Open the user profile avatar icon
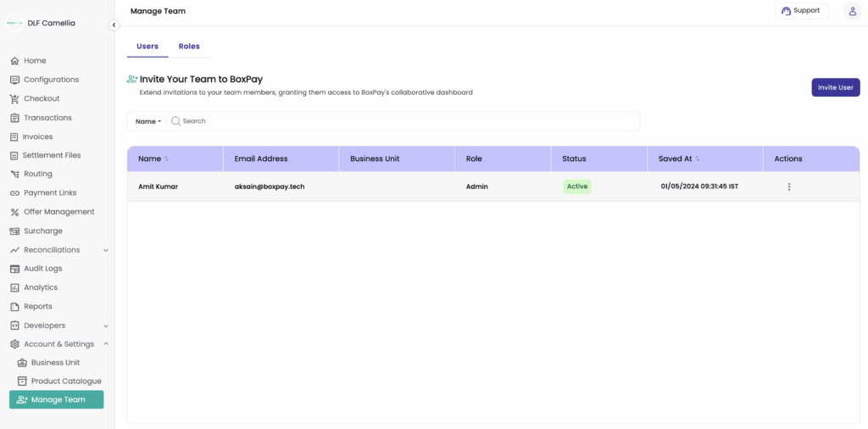Screen dimensions: 868x429 852,11
